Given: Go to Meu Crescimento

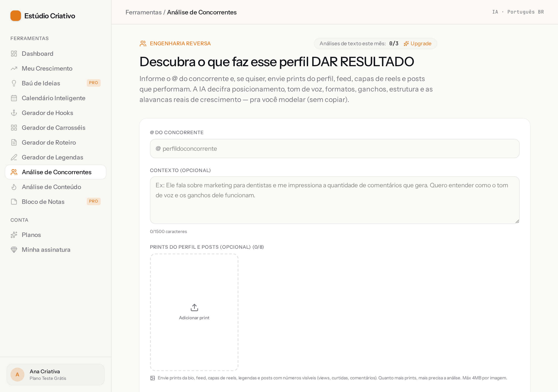Looking at the screenshot, I should click(x=56, y=68).
